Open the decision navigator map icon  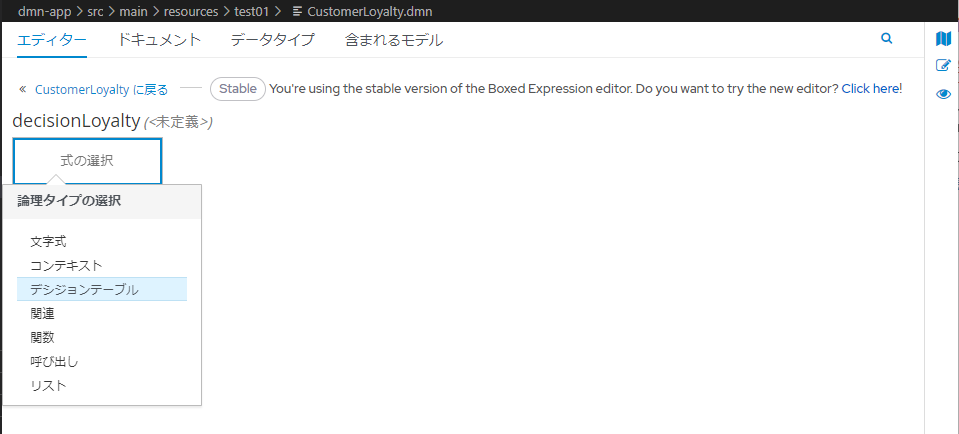[x=944, y=39]
